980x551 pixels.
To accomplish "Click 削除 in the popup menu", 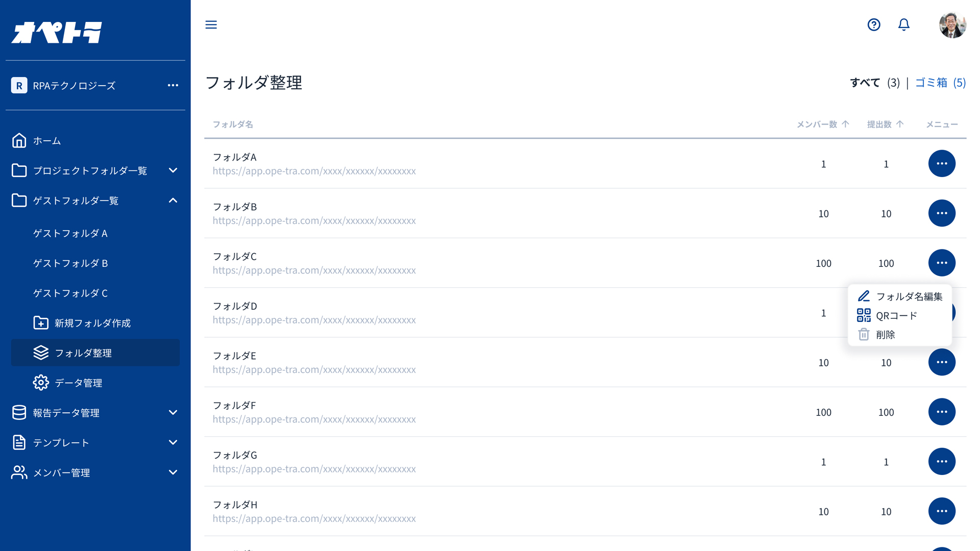I will (x=885, y=335).
